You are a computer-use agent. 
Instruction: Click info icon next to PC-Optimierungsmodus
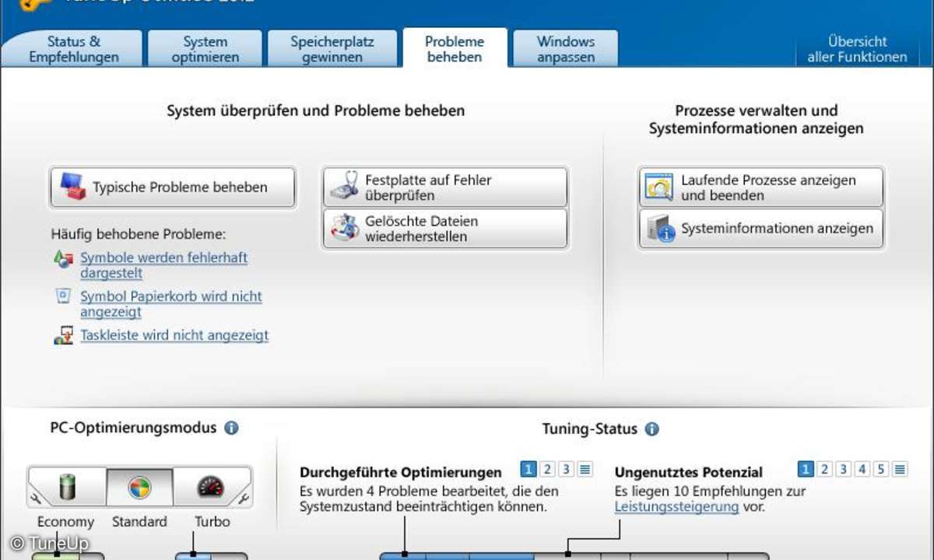click(231, 428)
